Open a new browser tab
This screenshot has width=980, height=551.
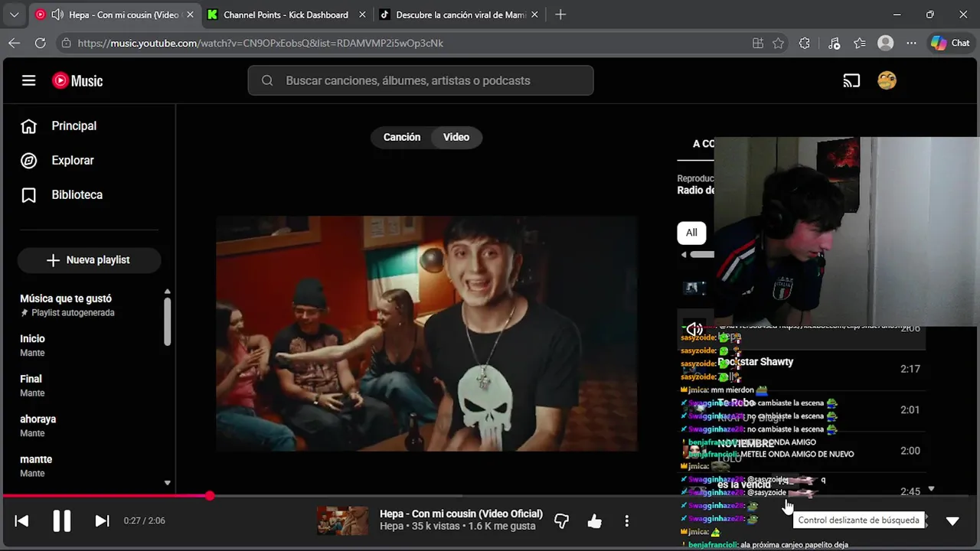[560, 15]
